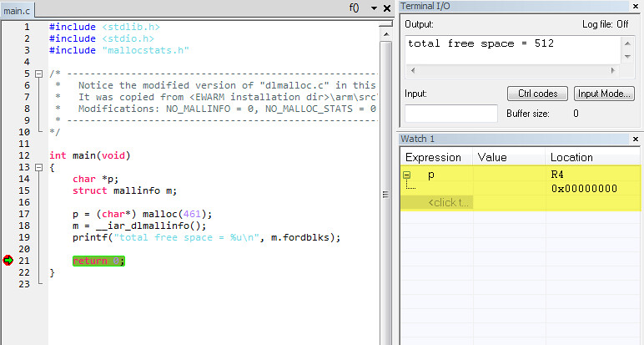Collapse the main function fold at line 13

pyautogui.click(x=38, y=167)
